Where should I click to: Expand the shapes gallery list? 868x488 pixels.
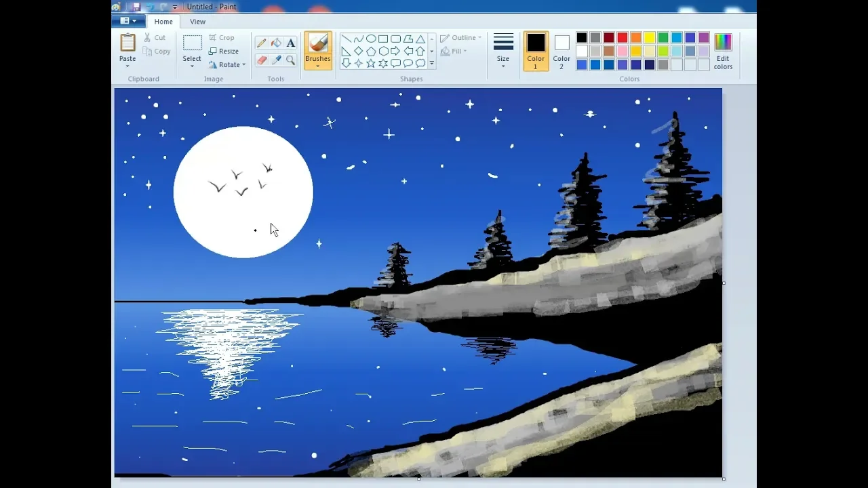coord(432,64)
